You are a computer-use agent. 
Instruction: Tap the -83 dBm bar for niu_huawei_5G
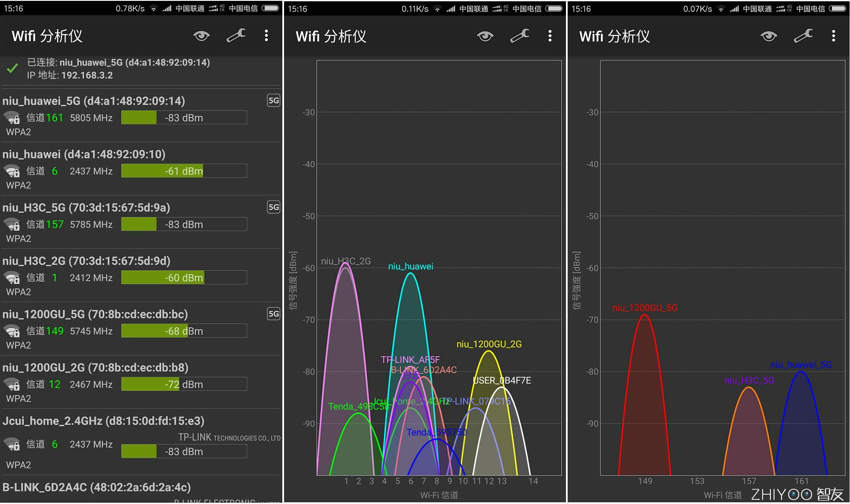point(184,117)
